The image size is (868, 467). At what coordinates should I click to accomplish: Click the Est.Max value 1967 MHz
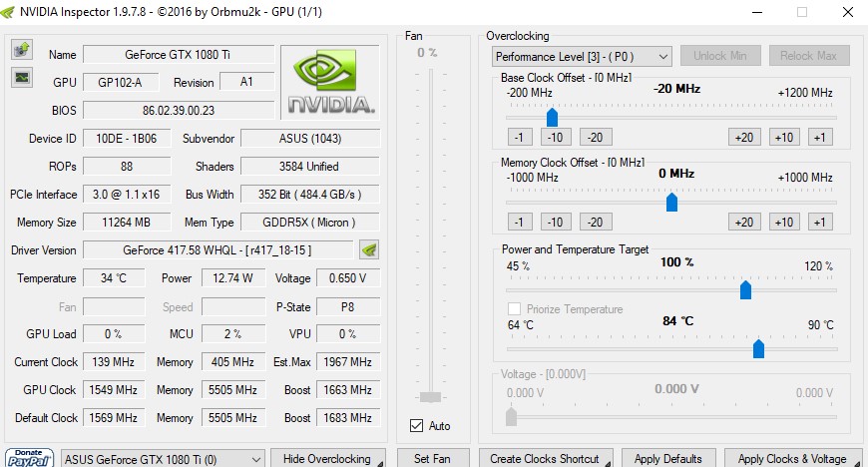point(347,362)
